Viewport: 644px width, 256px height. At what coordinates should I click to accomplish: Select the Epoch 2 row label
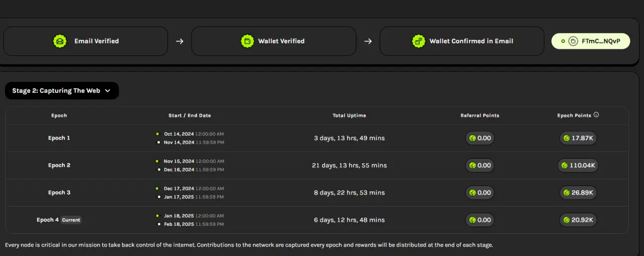[x=59, y=165]
